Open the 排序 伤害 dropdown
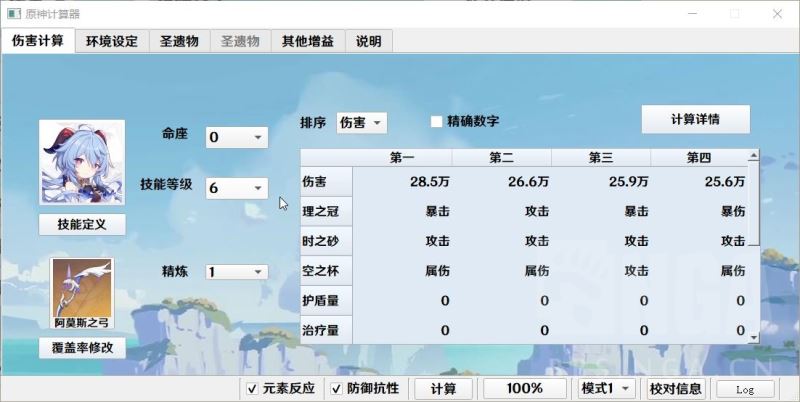Viewport: 800px width, 402px height. click(x=362, y=123)
